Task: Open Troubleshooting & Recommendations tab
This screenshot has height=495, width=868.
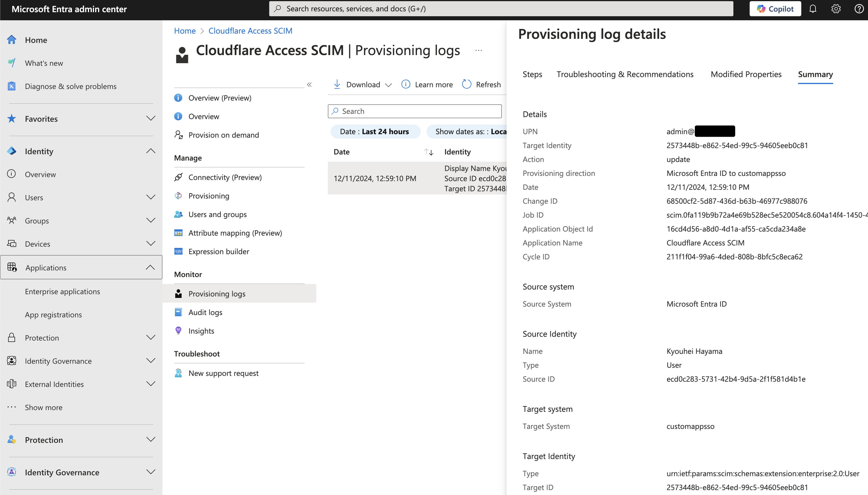Action: pos(625,74)
